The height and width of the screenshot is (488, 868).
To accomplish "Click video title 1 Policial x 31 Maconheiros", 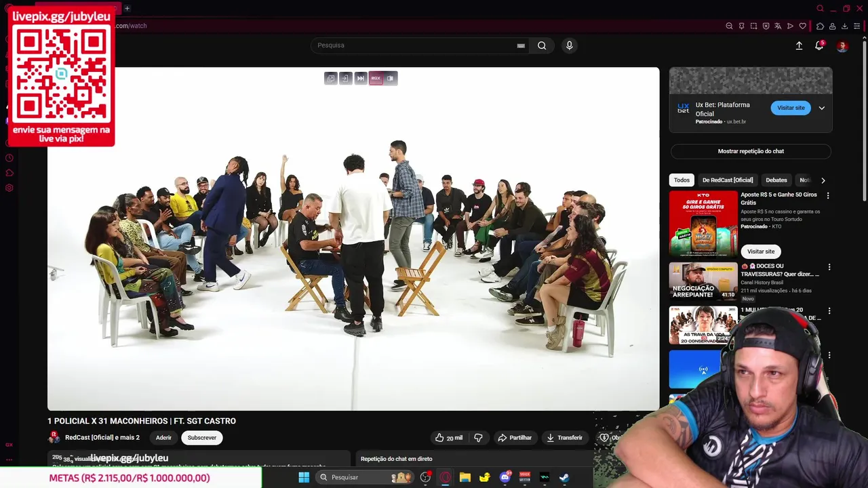I will point(142,421).
